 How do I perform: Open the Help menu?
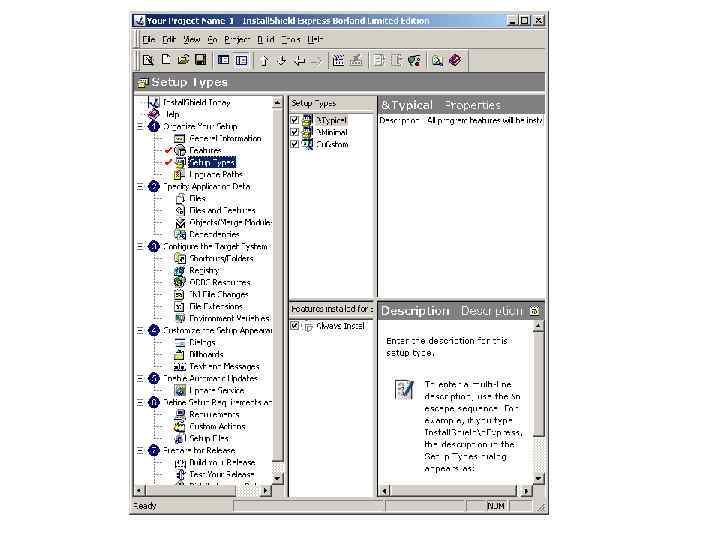point(315,39)
